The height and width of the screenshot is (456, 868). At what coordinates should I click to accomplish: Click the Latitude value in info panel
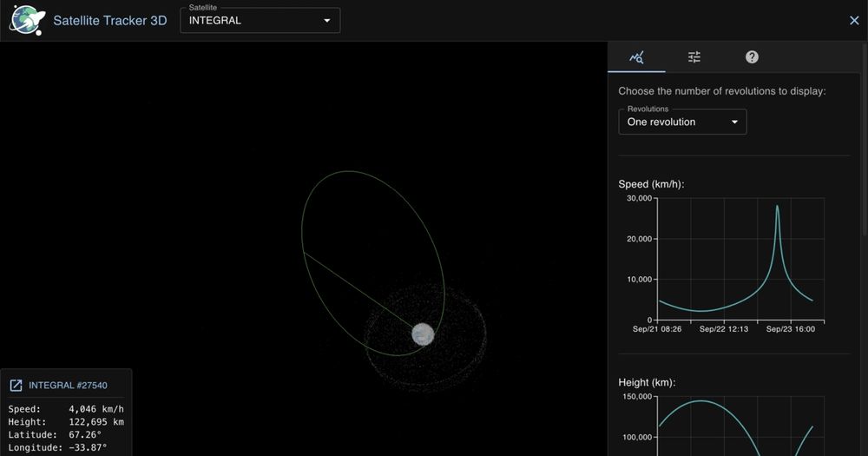[x=85, y=434]
